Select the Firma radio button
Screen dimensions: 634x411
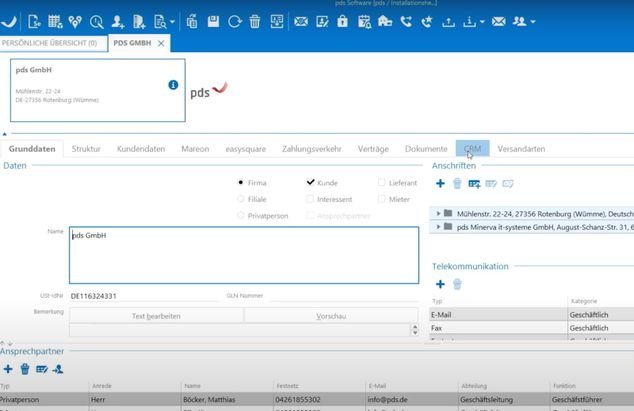pyautogui.click(x=241, y=183)
